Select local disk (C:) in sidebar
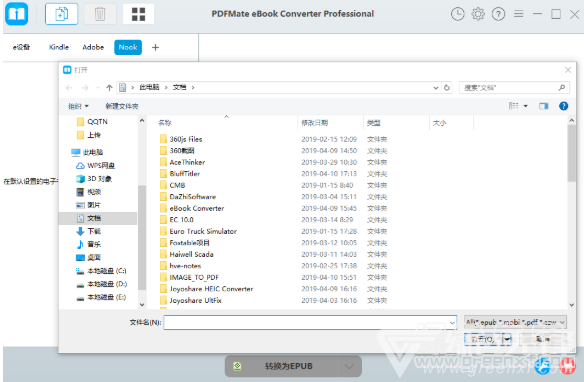This screenshot has width=584, height=382. coord(101,271)
